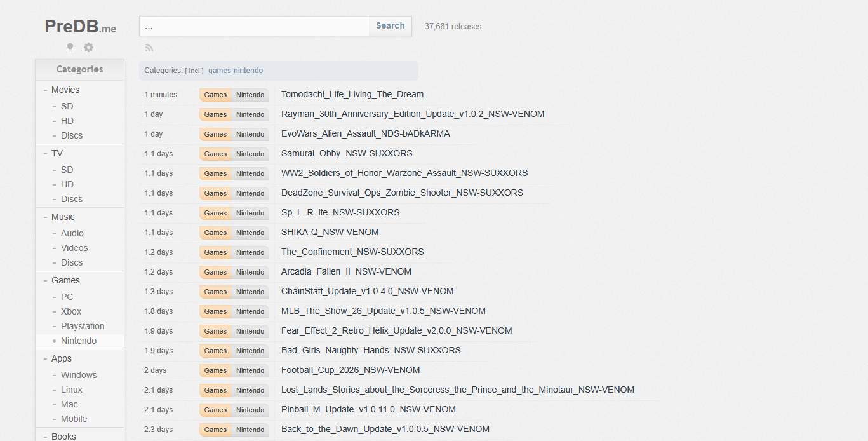
Task: Collapse the TV category
Action: (46, 153)
